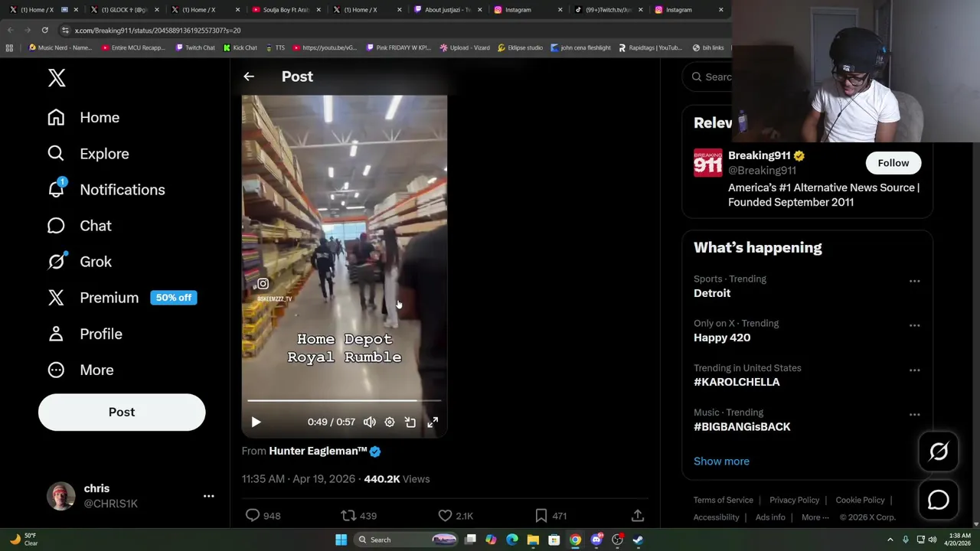
Task: Open Steam from the taskbar
Action: [638, 540]
